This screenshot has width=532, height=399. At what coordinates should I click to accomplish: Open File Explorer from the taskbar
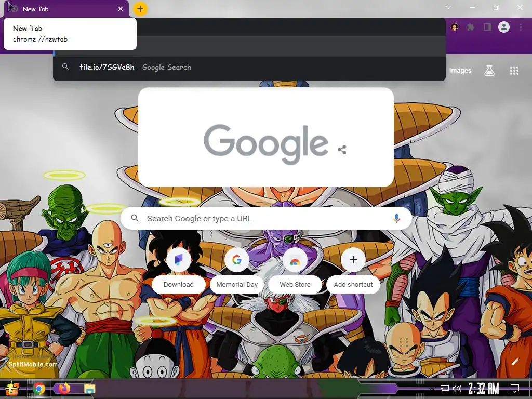coord(90,389)
